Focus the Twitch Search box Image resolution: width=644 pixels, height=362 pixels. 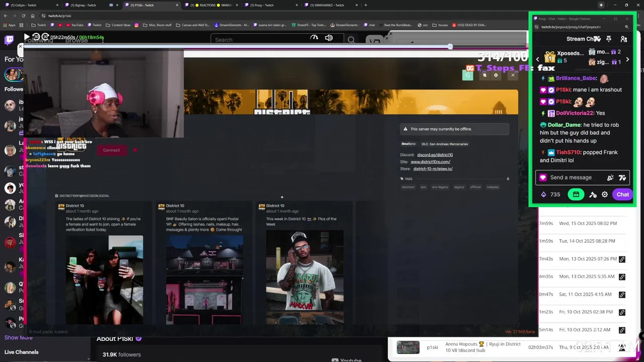[277, 40]
